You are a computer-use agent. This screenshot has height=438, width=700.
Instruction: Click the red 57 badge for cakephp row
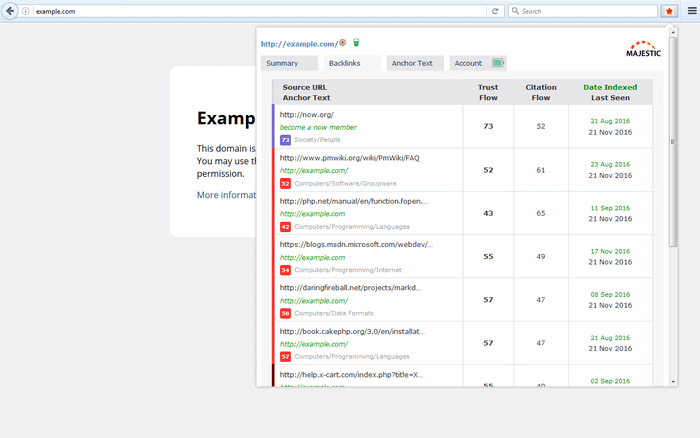click(x=285, y=357)
